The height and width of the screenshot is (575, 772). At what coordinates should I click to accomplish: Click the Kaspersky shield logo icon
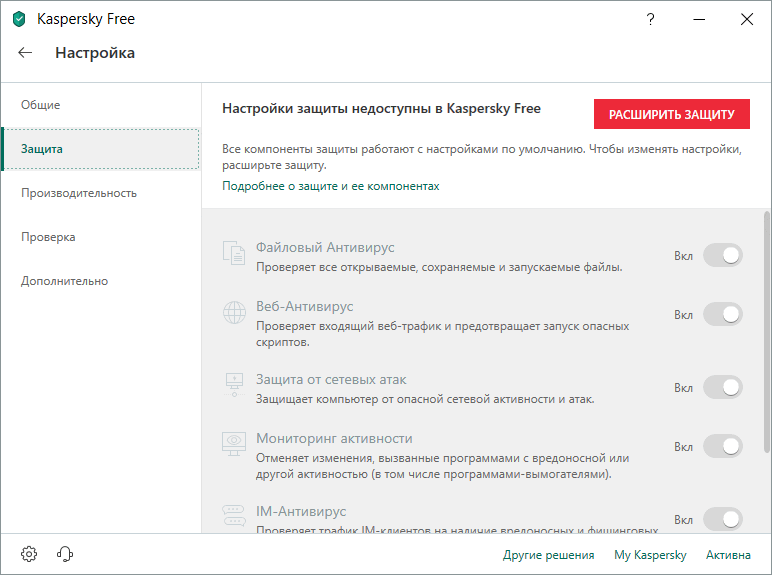[19, 19]
